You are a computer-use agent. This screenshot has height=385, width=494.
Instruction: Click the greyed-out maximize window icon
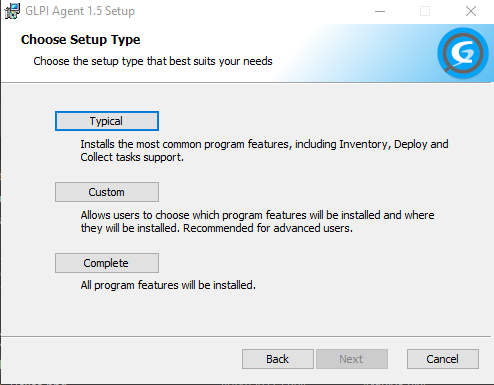pyautogui.click(x=425, y=11)
